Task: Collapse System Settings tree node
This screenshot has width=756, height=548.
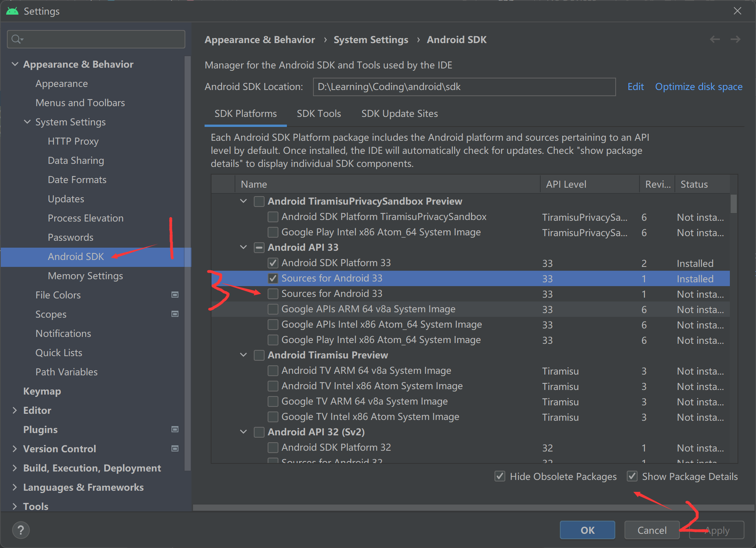Action: click(27, 122)
